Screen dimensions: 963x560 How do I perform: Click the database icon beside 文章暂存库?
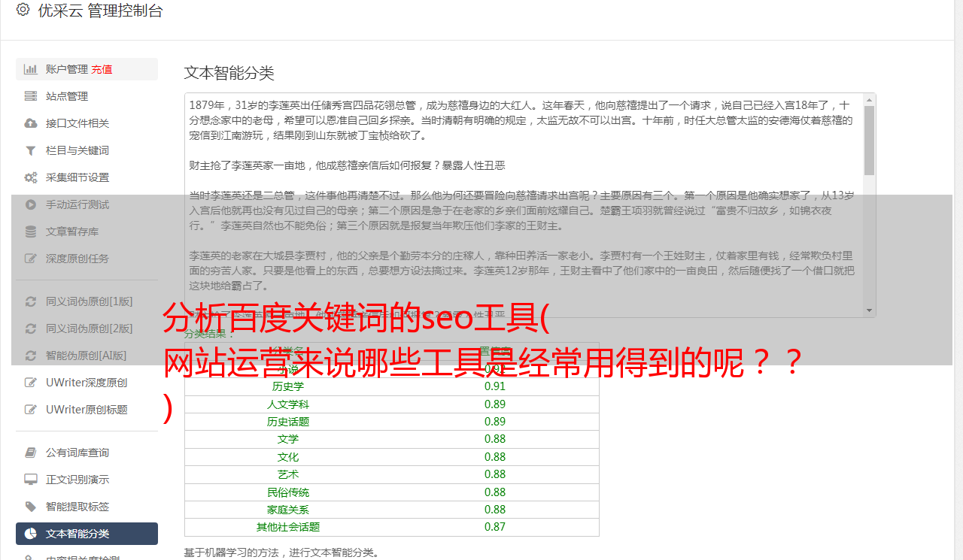pos(31,232)
